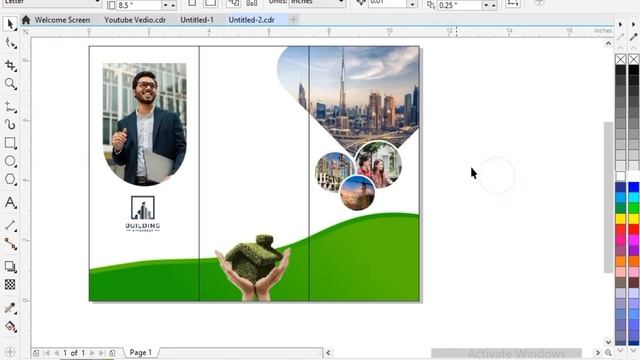The width and height of the screenshot is (640, 360).
Task: Pick the yellow color swatch
Action: coord(620,219)
